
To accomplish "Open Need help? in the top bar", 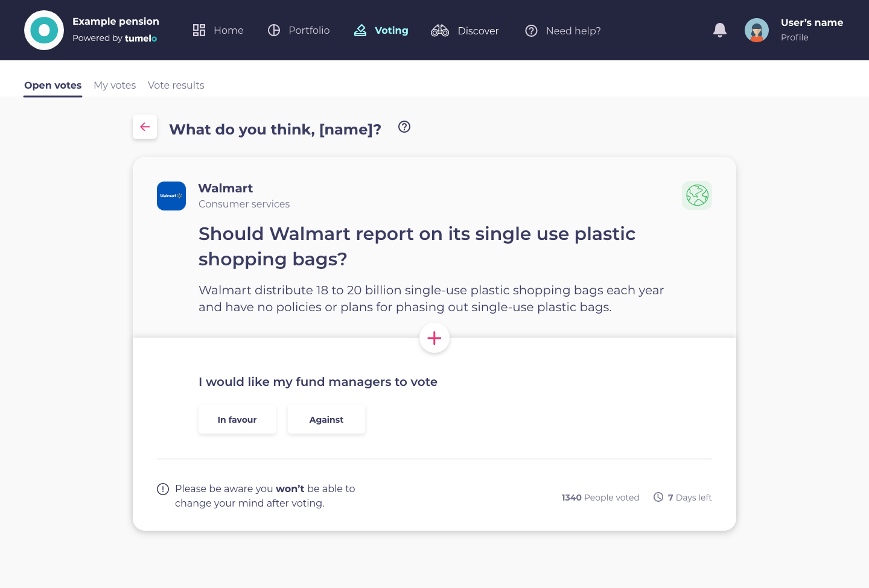I will tap(562, 30).
